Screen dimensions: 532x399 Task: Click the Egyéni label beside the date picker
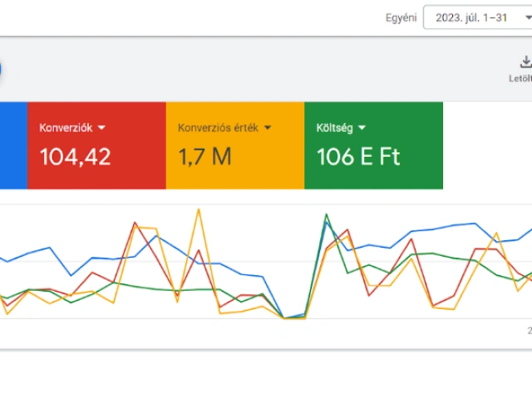[x=401, y=17]
